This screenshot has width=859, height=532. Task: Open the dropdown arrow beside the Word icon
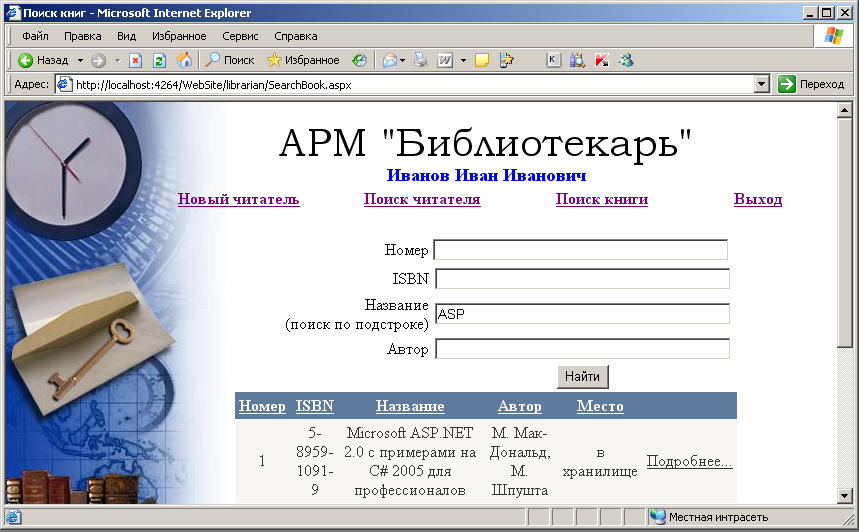coord(463,60)
